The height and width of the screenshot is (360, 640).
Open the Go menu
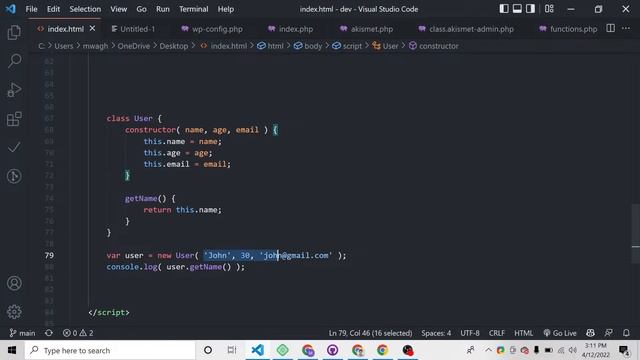click(x=141, y=9)
